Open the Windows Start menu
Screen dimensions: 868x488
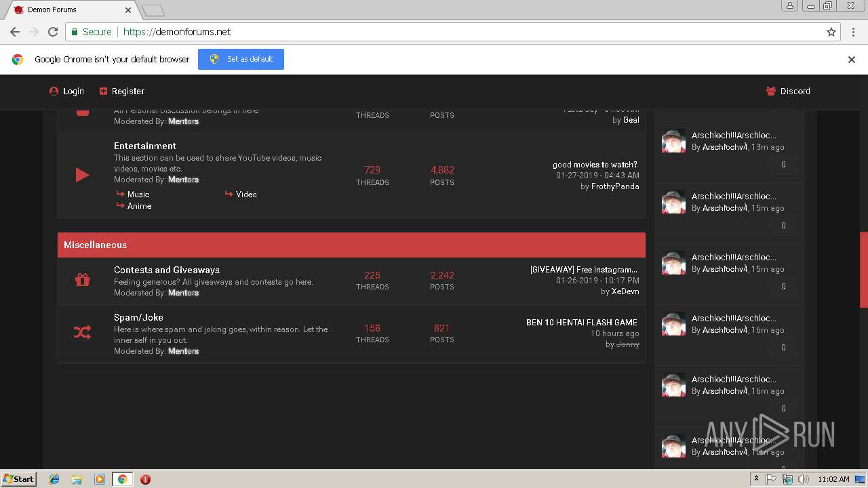point(19,479)
